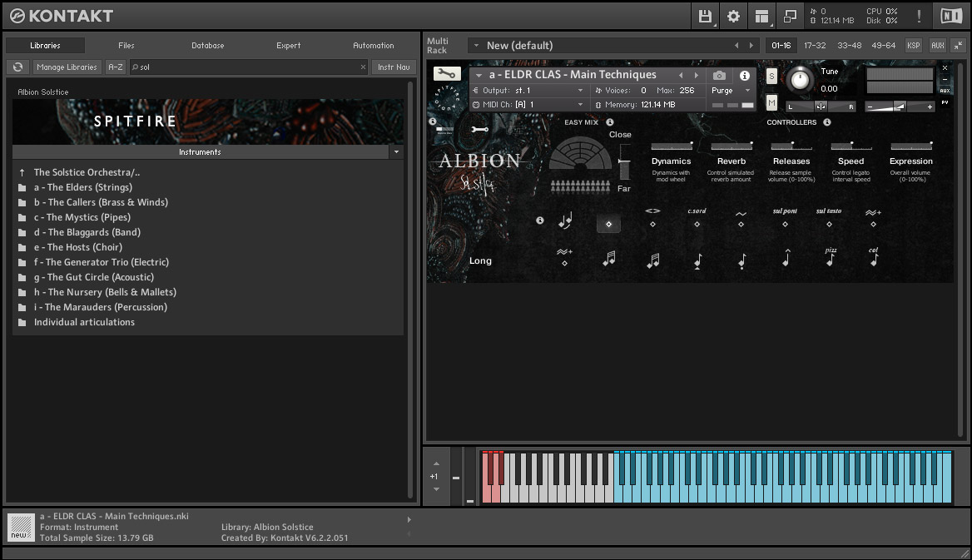Image resolution: width=972 pixels, height=560 pixels.
Task: Open the Automation tab
Action: tap(373, 46)
